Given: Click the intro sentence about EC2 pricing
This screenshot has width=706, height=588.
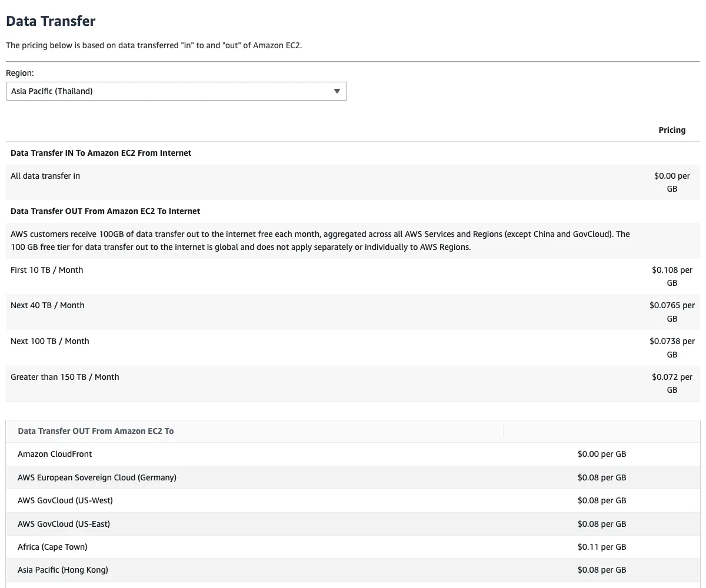Looking at the screenshot, I should (154, 45).
